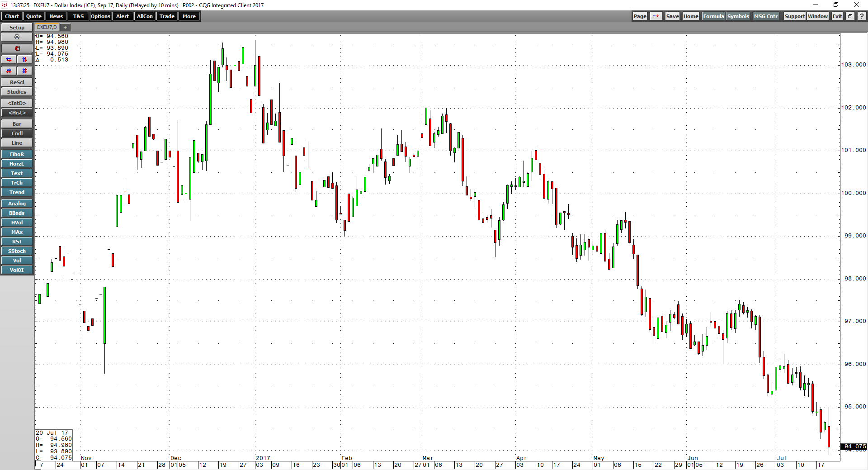The image size is (868, 470).
Task: Add the VolOI volume open interest study
Action: click(x=17, y=270)
